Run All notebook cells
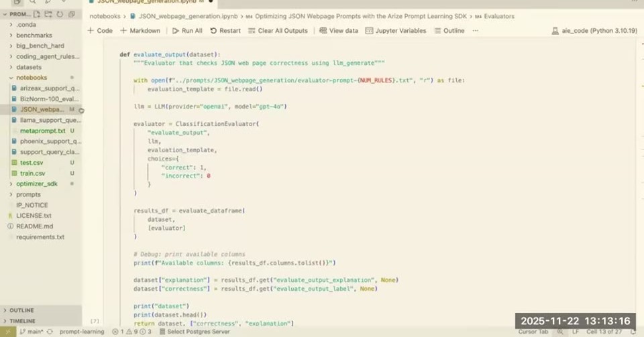The height and width of the screenshot is (337, 644). coord(187,31)
